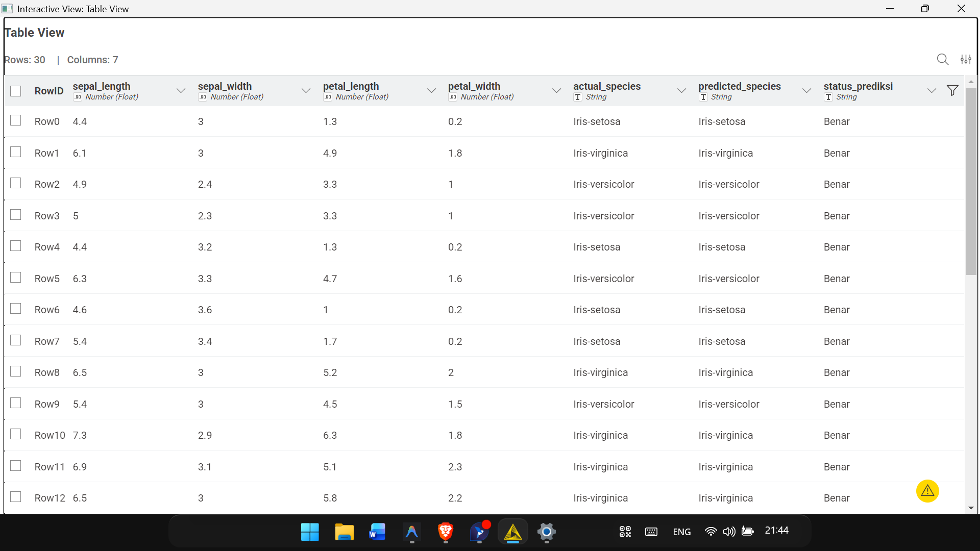Expand the predicted_species column dropdown
The width and height of the screenshot is (980, 551).
(x=806, y=91)
